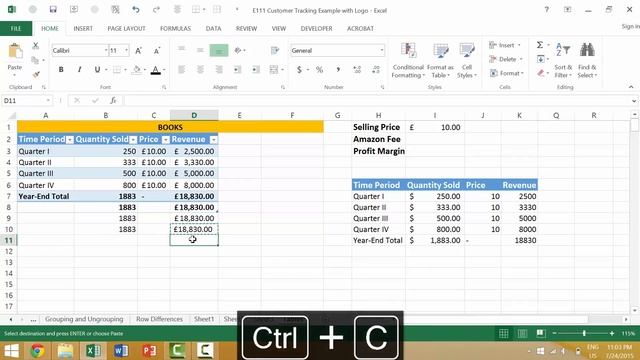
Task: Click the Delete cells button
Action: pyautogui.click(x=506, y=59)
